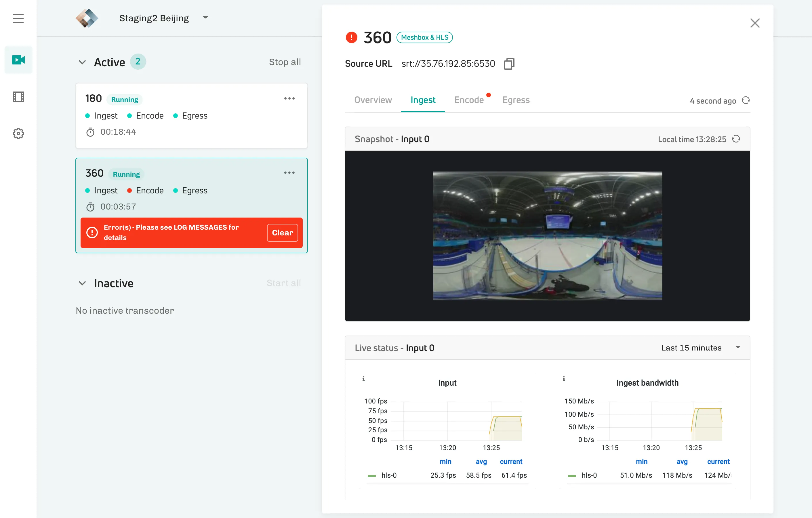812x518 pixels.
Task: Sort Ingest bandwidth legend by current column
Action: 718,462
